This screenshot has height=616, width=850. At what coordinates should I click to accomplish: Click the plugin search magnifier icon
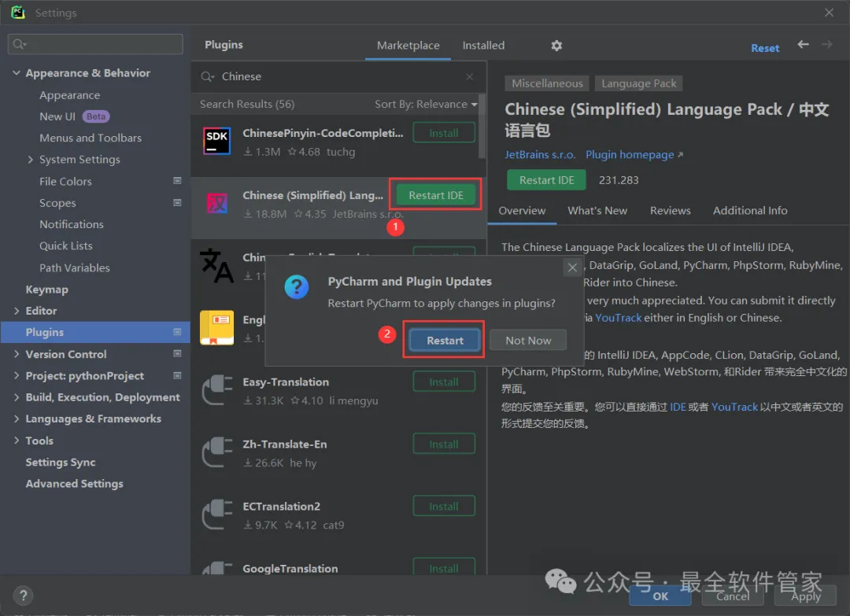207,77
